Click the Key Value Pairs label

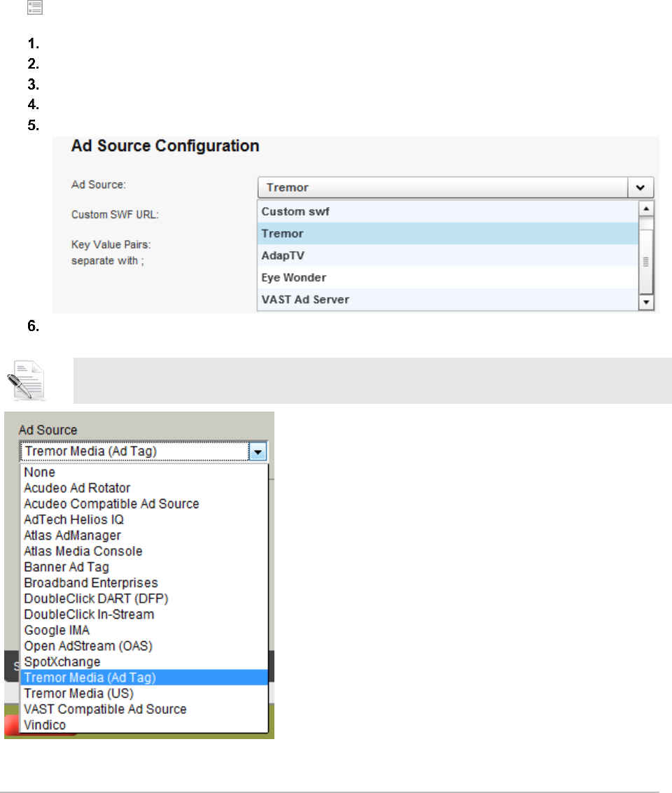coord(111,244)
